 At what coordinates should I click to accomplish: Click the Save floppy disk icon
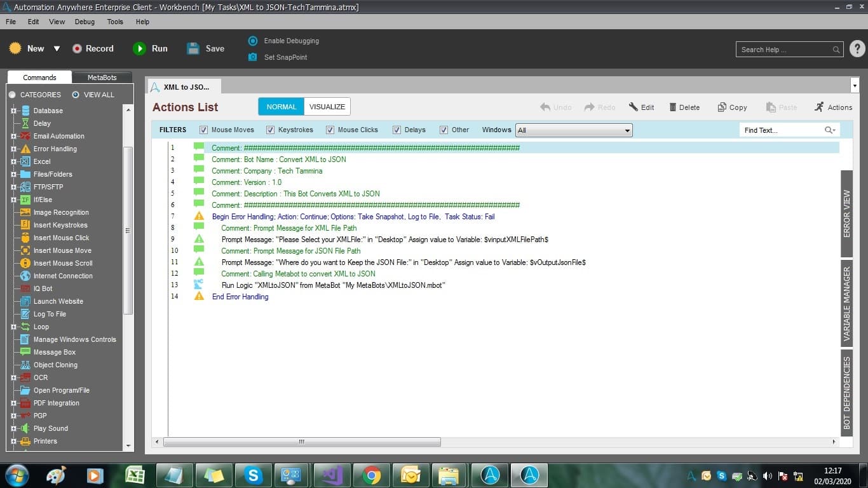(193, 48)
